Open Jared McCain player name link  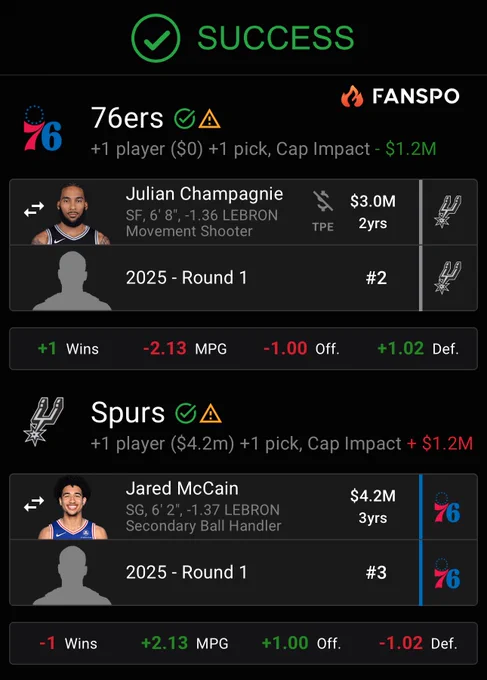[182, 488]
